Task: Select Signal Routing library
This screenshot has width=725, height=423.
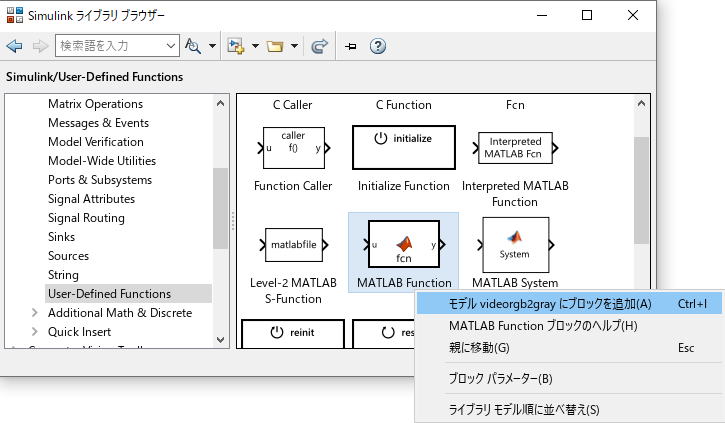Action: 86,217
